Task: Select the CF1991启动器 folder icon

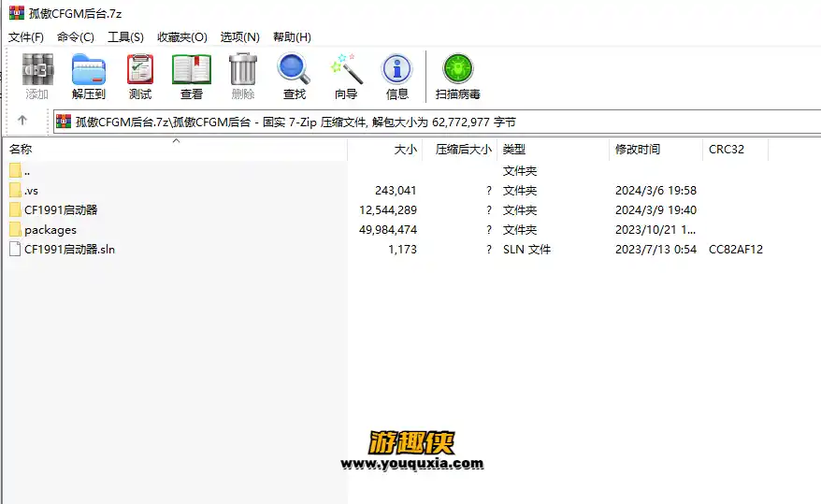Action: (x=15, y=209)
